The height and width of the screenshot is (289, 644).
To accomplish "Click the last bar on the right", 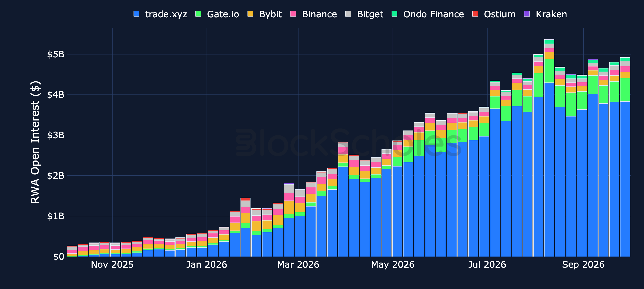I will tap(625, 157).
